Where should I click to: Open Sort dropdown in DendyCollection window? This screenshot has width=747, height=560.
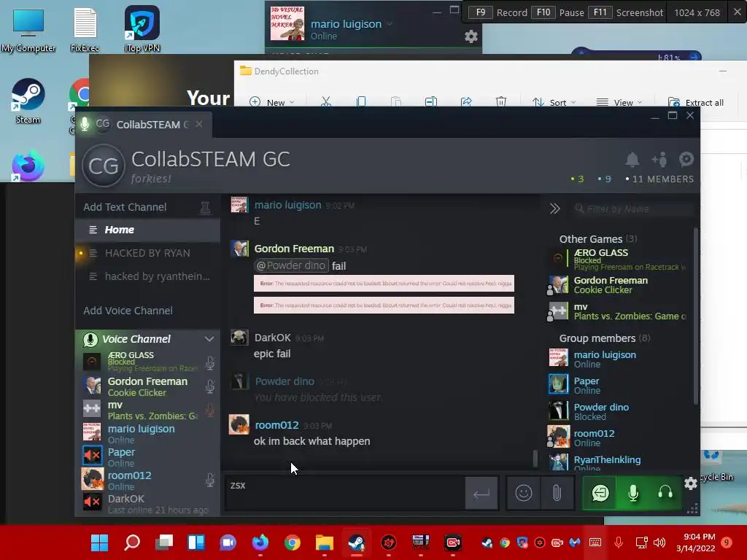pyautogui.click(x=554, y=102)
